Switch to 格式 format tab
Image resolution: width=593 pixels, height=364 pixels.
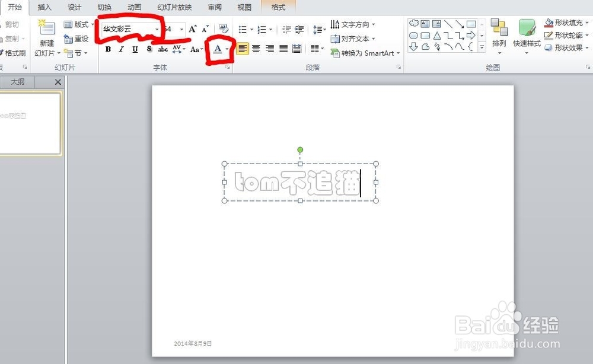click(x=278, y=7)
